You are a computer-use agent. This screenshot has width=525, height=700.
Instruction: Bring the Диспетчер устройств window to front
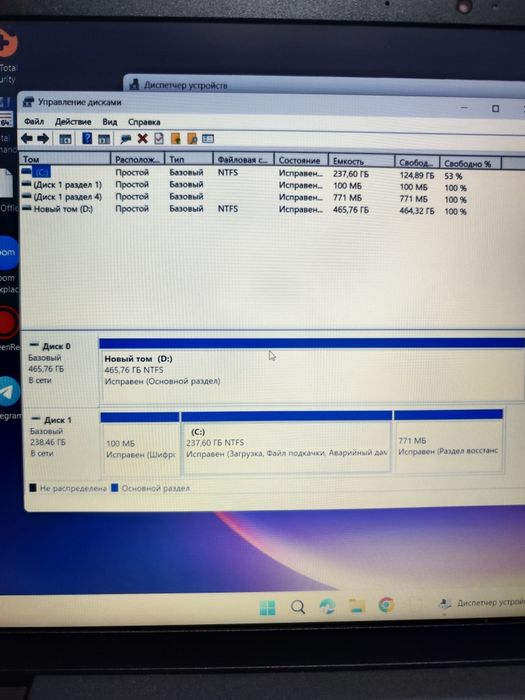tap(324, 84)
